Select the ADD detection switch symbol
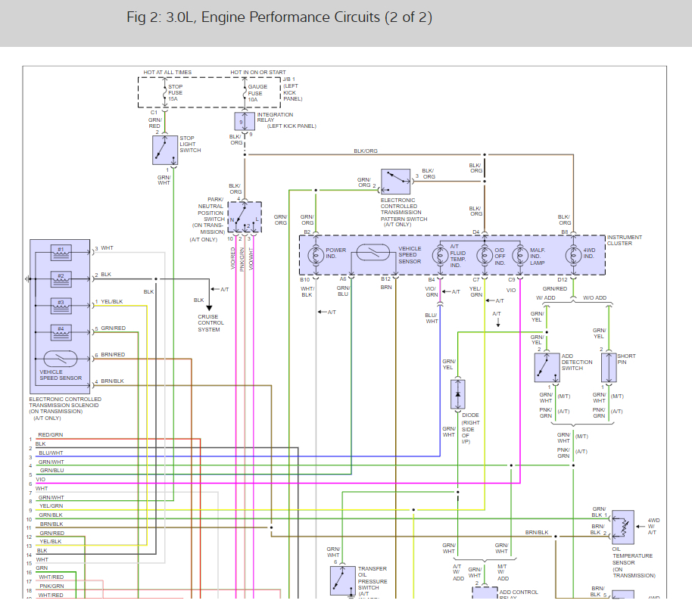Viewport: 692px width, 616px height. (547, 367)
